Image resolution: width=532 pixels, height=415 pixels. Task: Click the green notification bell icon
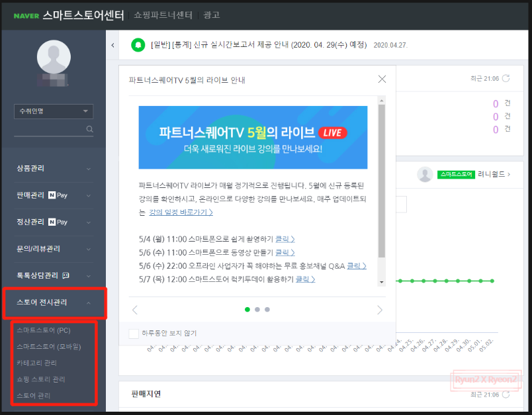[138, 45]
